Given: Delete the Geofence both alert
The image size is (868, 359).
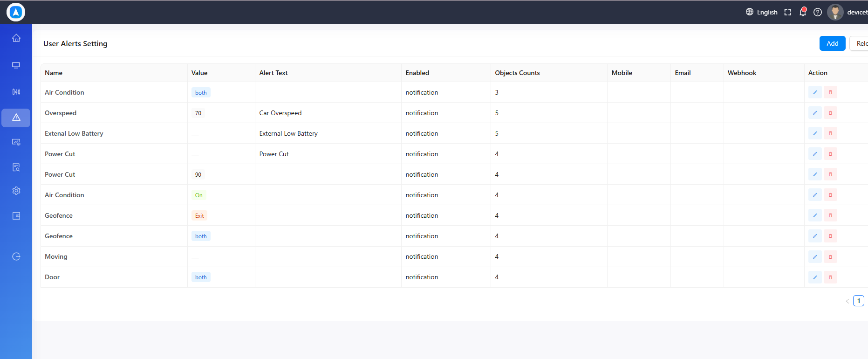Looking at the screenshot, I should tap(830, 236).
